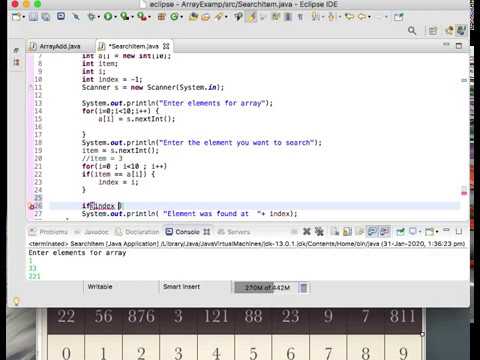Toggle Show Console on standard out change
The height and width of the screenshot is (360, 480).
(372, 231)
